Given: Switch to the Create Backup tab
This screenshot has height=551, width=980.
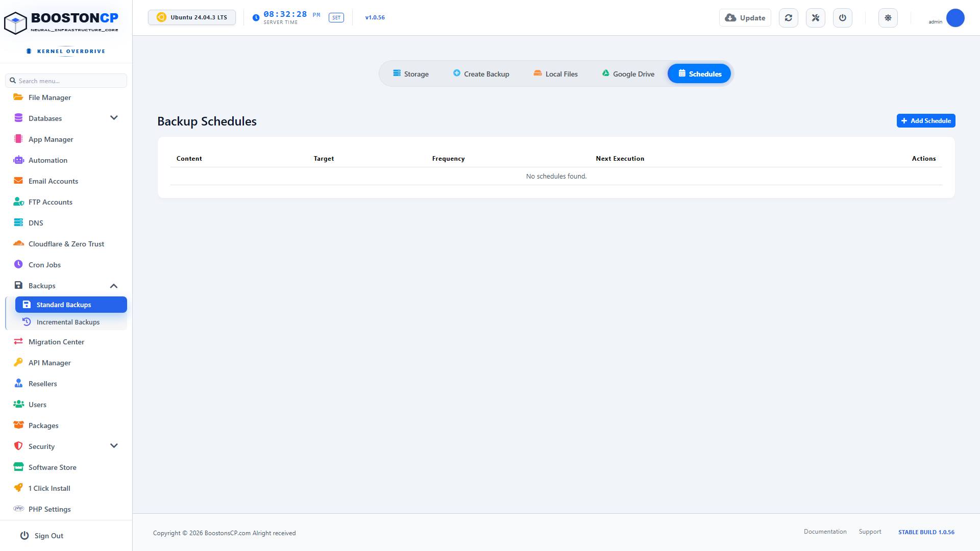Looking at the screenshot, I should pos(481,74).
